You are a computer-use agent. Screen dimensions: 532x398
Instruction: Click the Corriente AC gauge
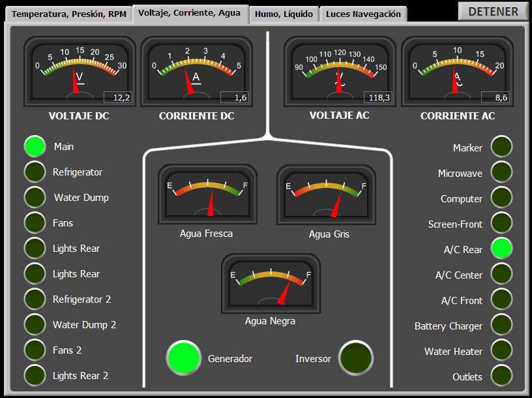coord(457,72)
